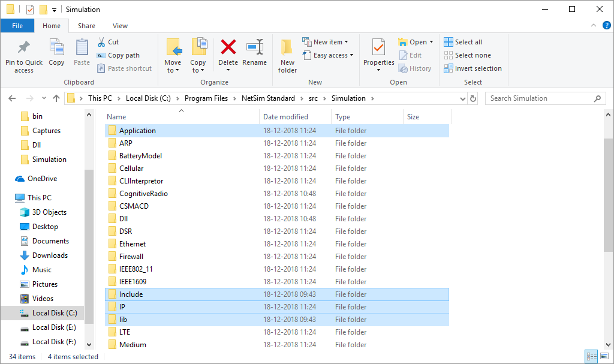Image resolution: width=614 pixels, height=364 pixels.
Task: Switch to large thumbnails view
Action: pyautogui.click(x=604, y=356)
